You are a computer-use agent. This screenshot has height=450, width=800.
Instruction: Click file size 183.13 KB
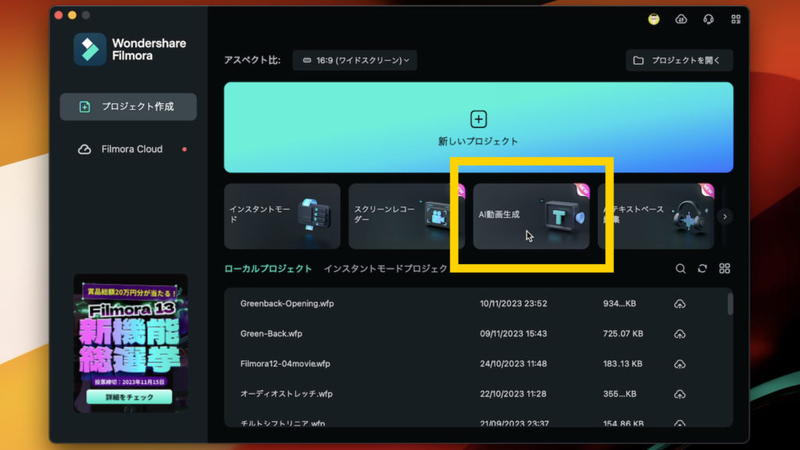[x=622, y=364]
